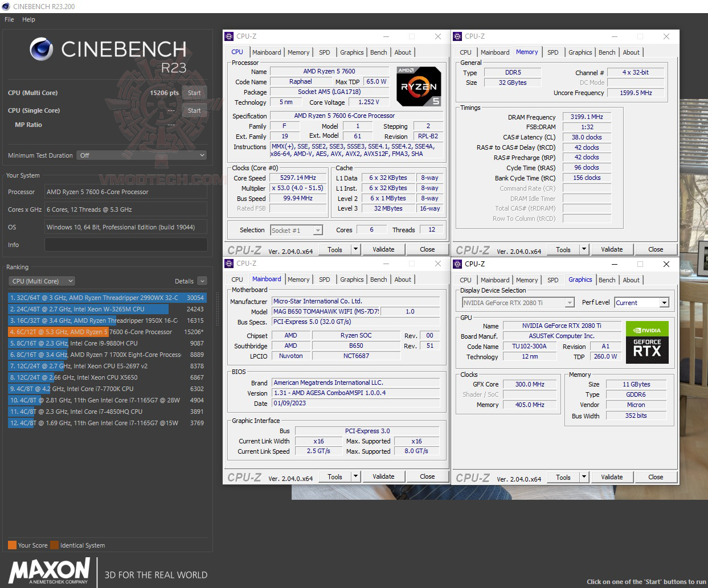Click Validate in the Graphics window
708x588 pixels.
(612, 477)
